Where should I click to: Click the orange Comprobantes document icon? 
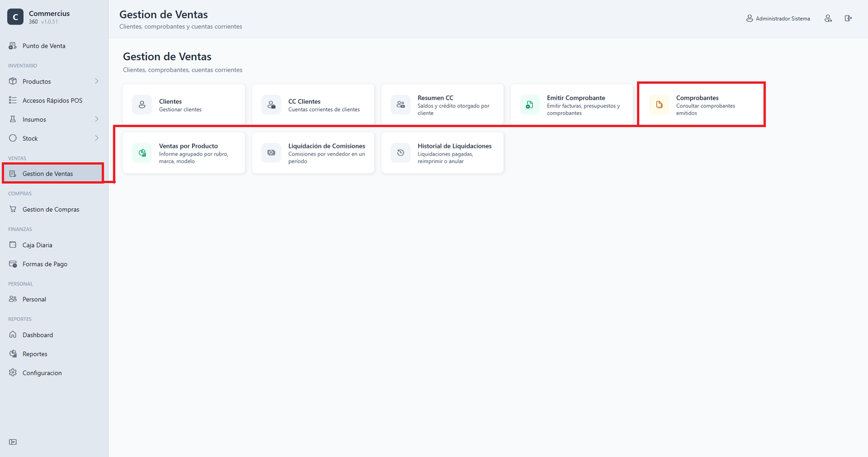coord(659,105)
